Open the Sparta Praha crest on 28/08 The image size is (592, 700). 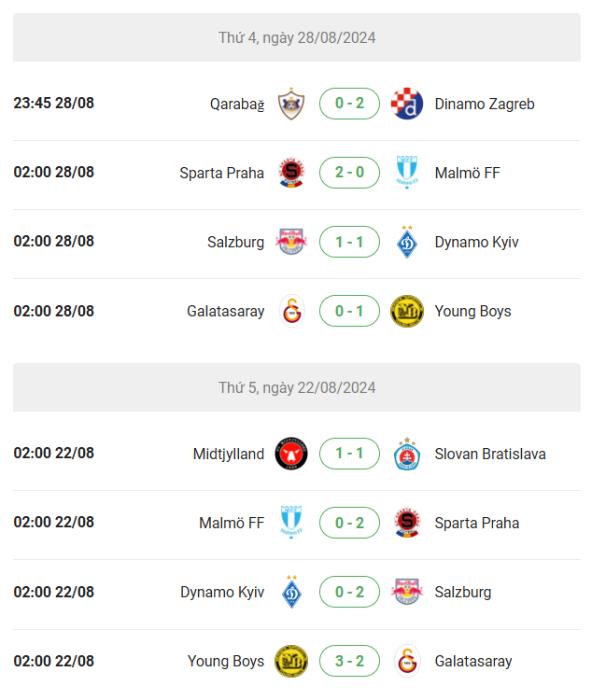[291, 173]
